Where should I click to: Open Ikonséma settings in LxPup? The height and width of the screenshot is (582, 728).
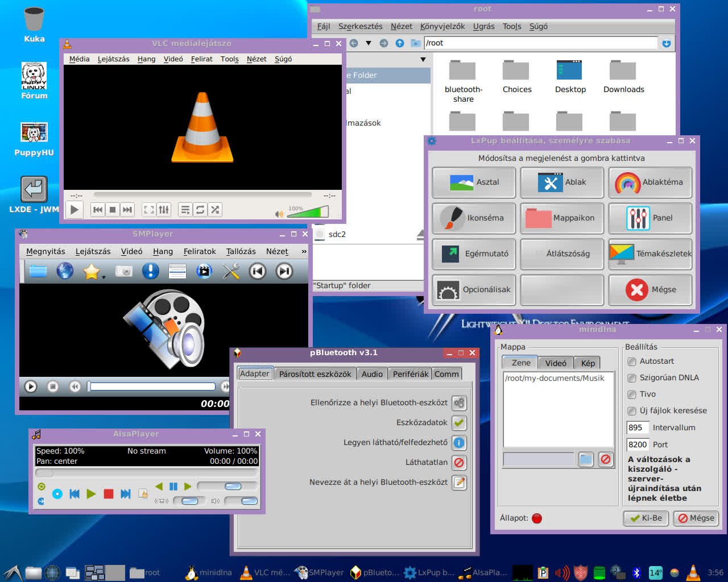coord(474,218)
